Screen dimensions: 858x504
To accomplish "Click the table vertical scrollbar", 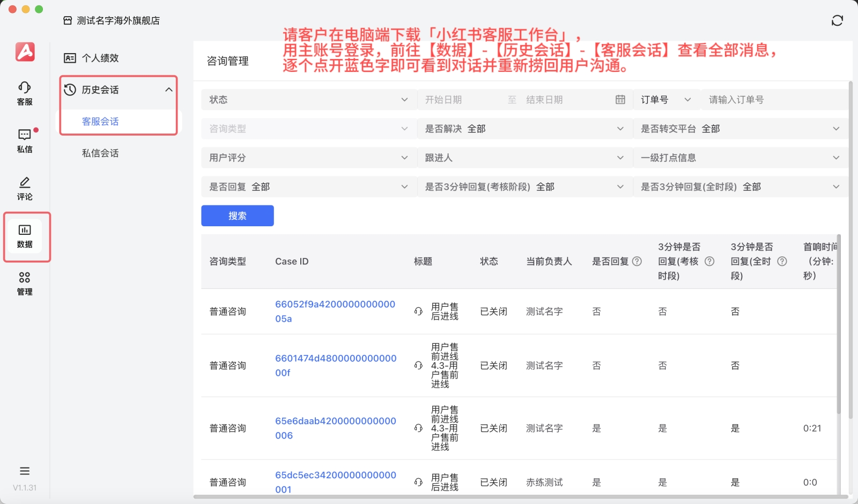I will 839,324.
